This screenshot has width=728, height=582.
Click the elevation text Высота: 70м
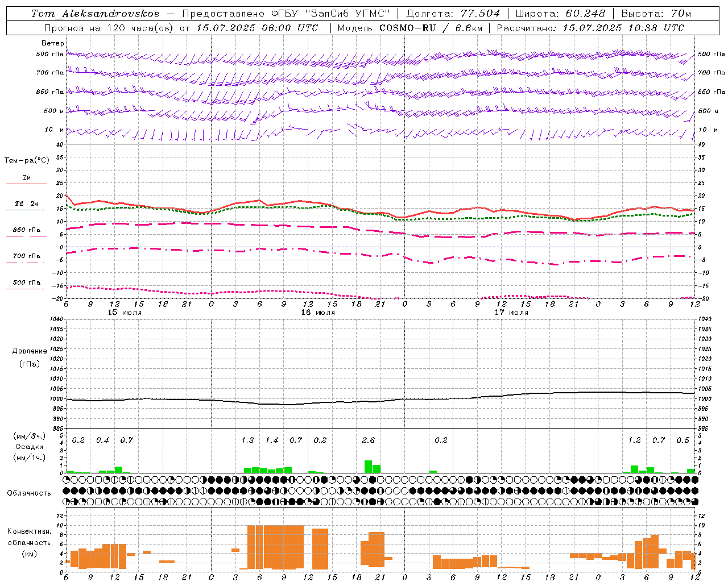(x=656, y=14)
